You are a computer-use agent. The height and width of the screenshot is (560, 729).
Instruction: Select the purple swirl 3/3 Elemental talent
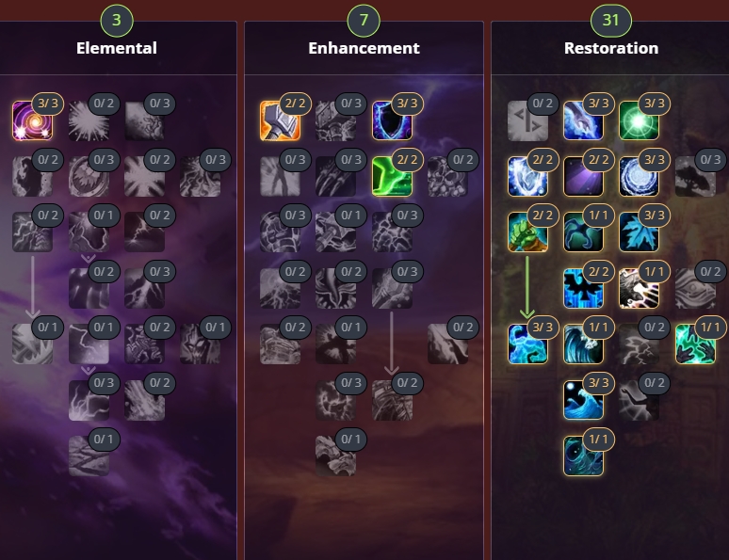(x=32, y=120)
